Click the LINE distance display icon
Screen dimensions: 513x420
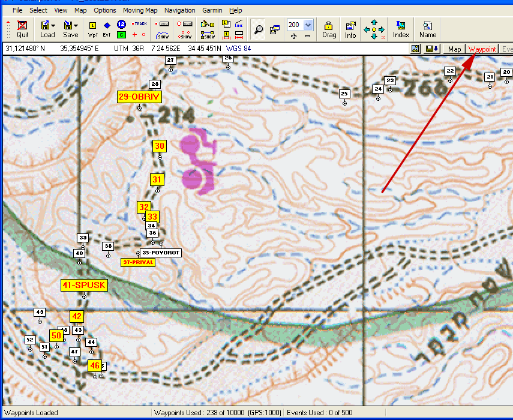click(239, 24)
